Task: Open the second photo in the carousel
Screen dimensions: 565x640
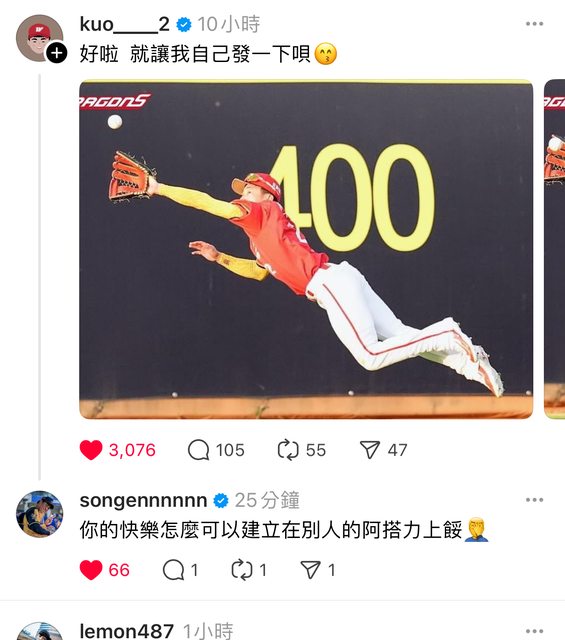Action: point(555,249)
